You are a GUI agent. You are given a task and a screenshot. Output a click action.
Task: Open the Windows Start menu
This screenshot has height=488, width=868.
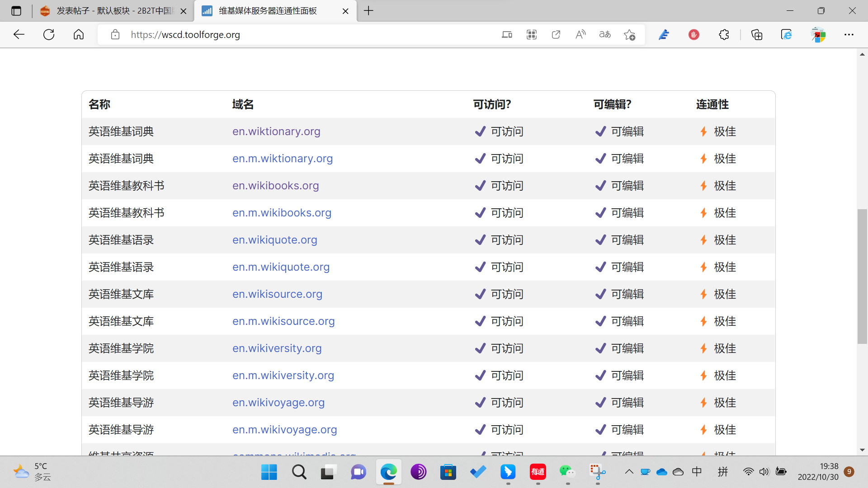(x=269, y=472)
